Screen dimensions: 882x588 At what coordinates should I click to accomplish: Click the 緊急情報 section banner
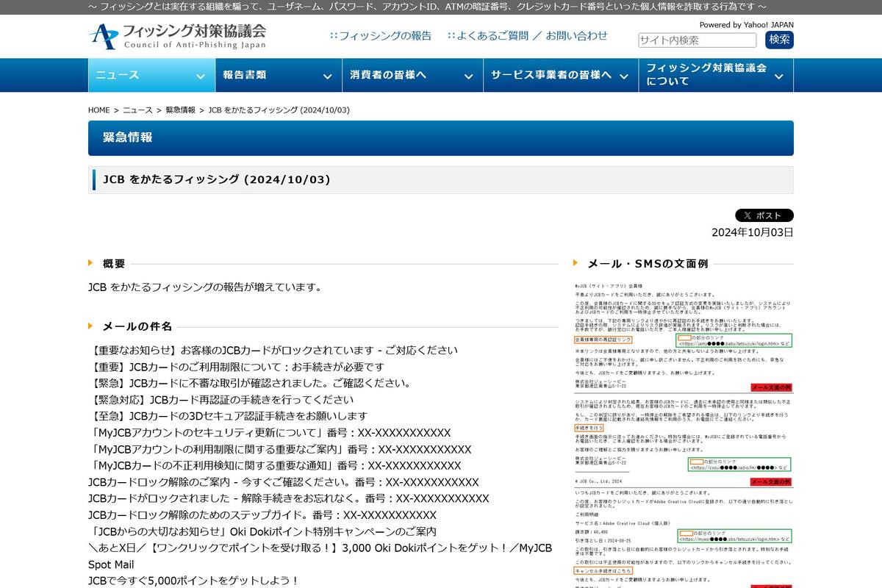click(x=441, y=138)
